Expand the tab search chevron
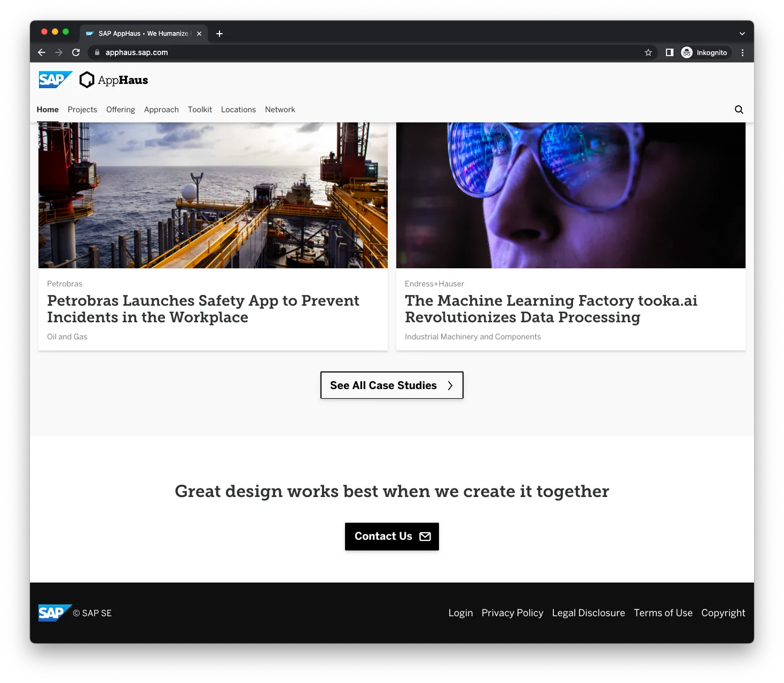Screen dimensions: 784x683 [x=742, y=34]
